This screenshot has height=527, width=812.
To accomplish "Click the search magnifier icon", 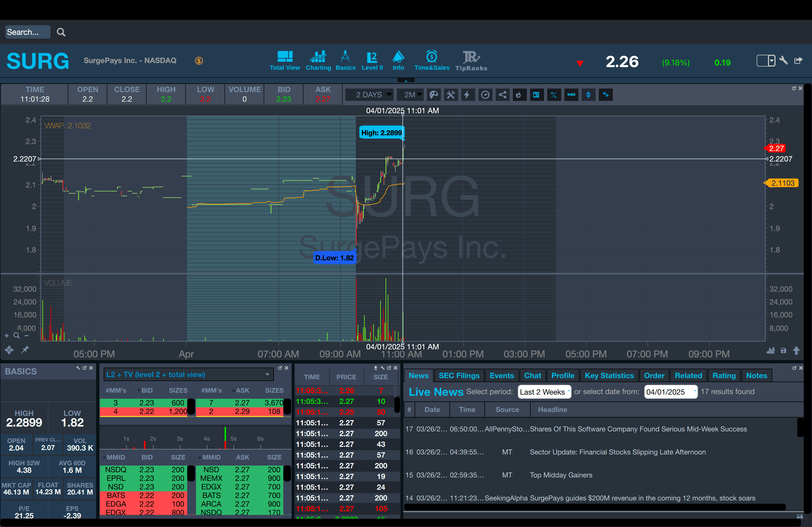I will pyautogui.click(x=61, y=32).
